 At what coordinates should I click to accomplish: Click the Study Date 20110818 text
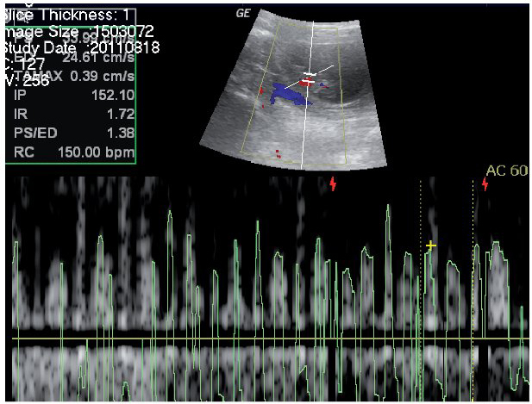(x=82, y=47)
